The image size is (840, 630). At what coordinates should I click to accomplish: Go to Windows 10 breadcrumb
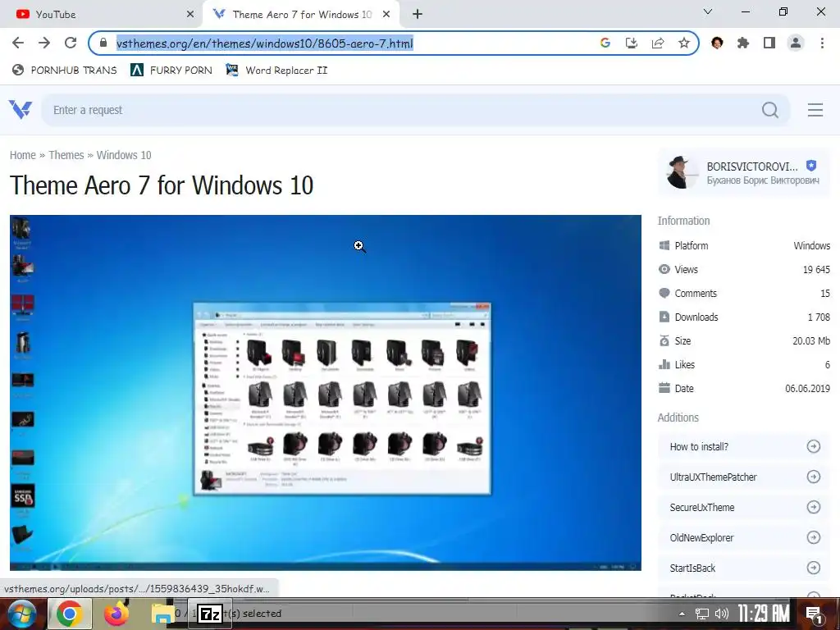coord(124,155)
